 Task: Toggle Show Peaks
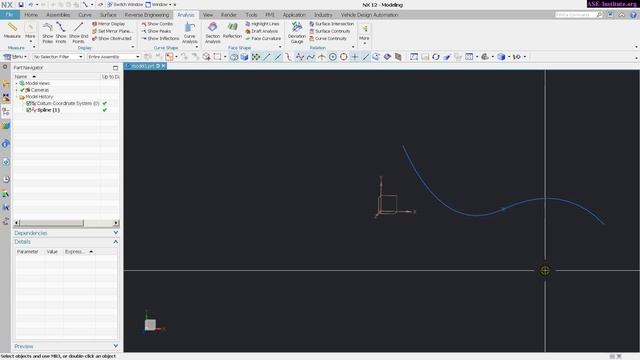click(x=156, y=31)
